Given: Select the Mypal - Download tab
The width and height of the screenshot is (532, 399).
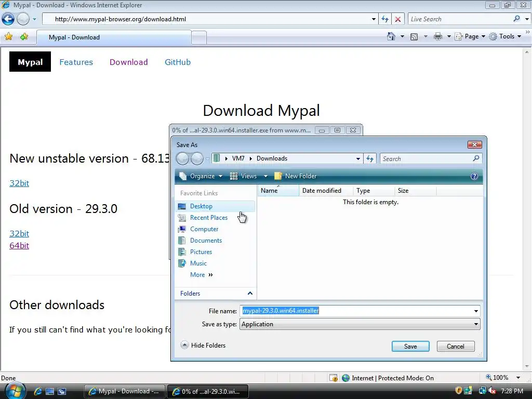Looking at the screenshot, I should 114,37.
